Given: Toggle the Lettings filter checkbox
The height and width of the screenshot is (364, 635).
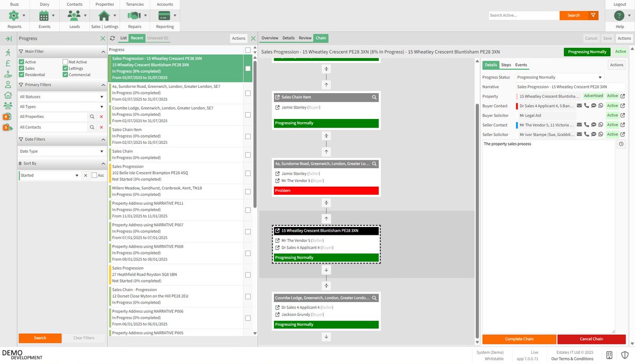Looking at the screenshot, I should pos(65,68).
